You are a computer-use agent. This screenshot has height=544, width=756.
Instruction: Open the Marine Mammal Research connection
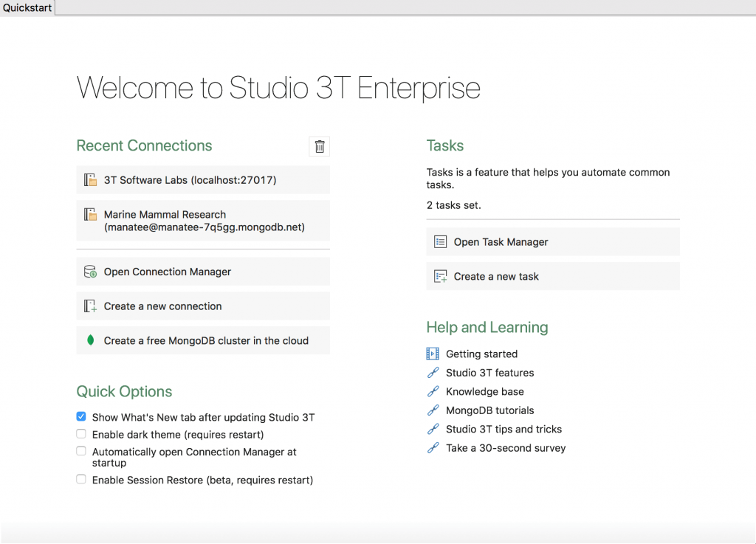point(203,221)
